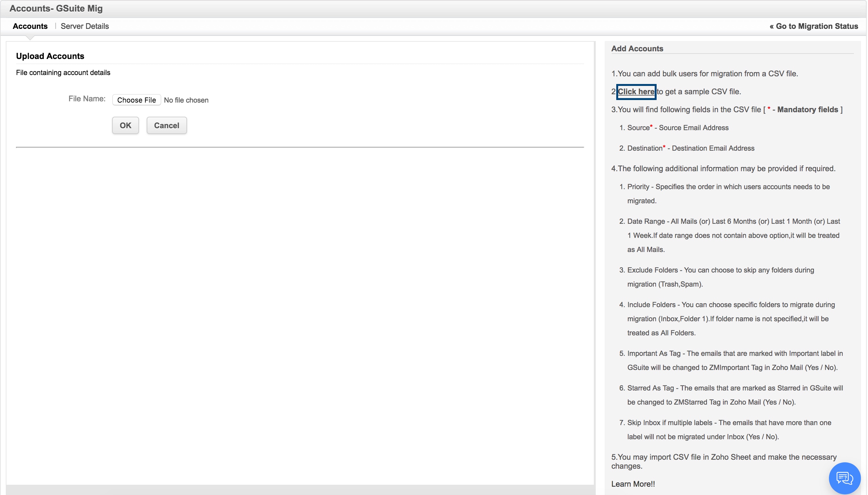This screenshot has width=868, height=495.
Task: Click the Add Accounts heading
Action: 637,49
